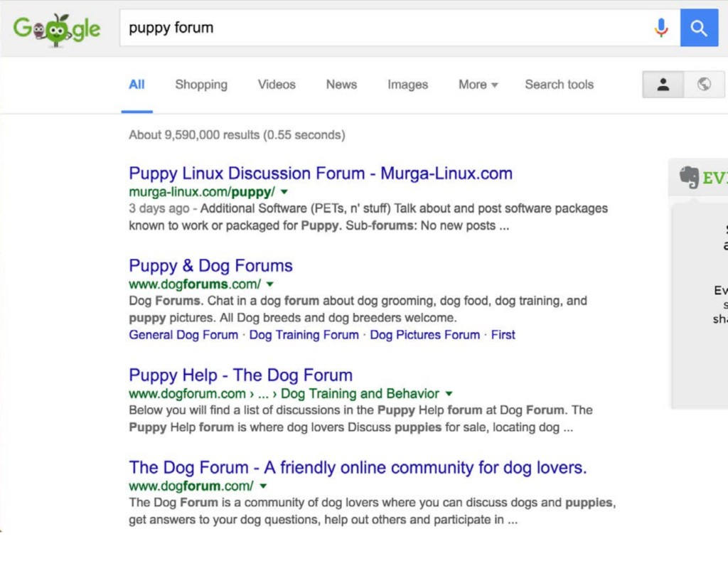The width and height of the screenshot is (728, 561).
Task: Click the Google doodle logo
Action: pos(57,28)
